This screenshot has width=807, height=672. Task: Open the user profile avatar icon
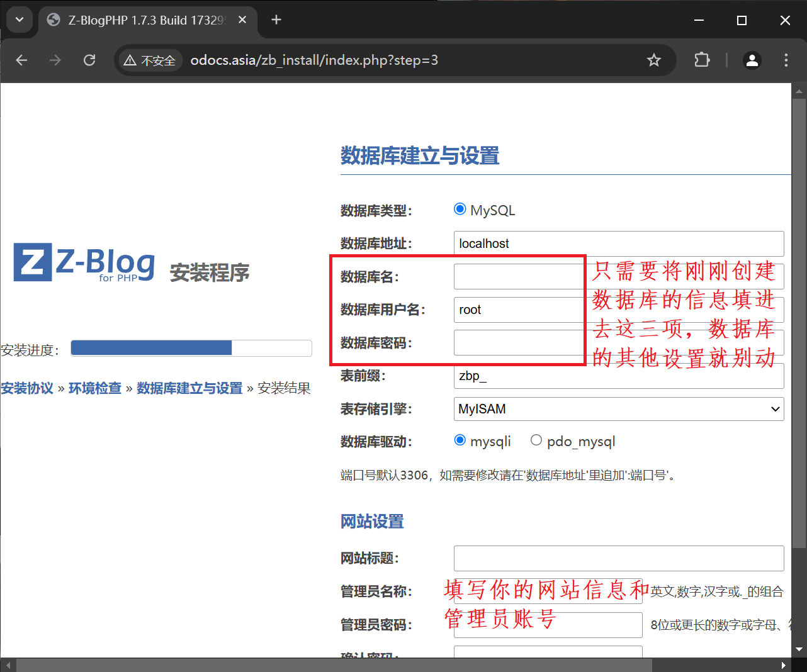pyautogui.click(x=752, y=60)
